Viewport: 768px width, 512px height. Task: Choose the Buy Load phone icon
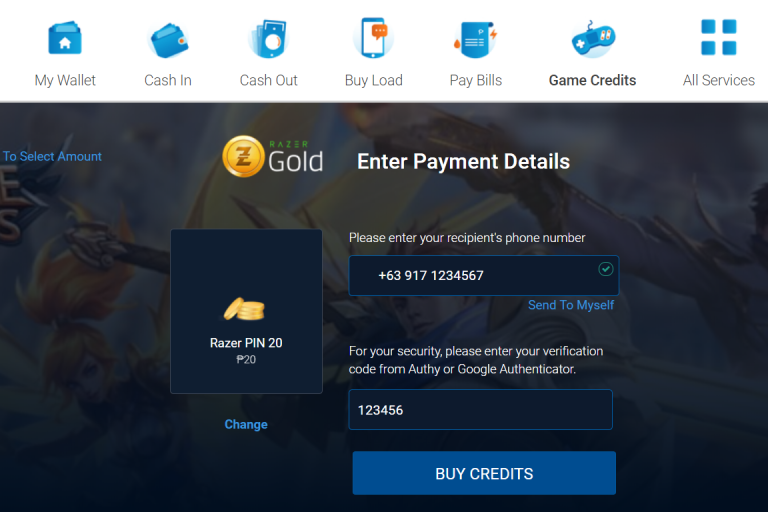coord(373,38)
